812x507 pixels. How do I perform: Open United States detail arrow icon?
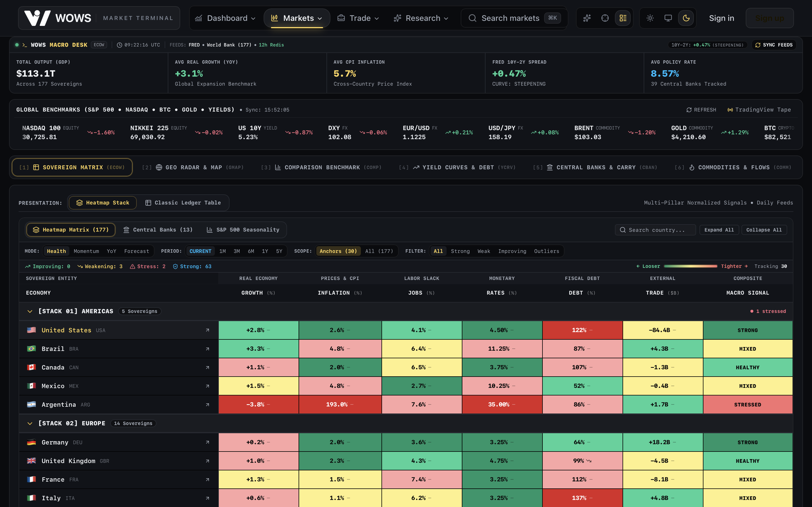[207, 330]
